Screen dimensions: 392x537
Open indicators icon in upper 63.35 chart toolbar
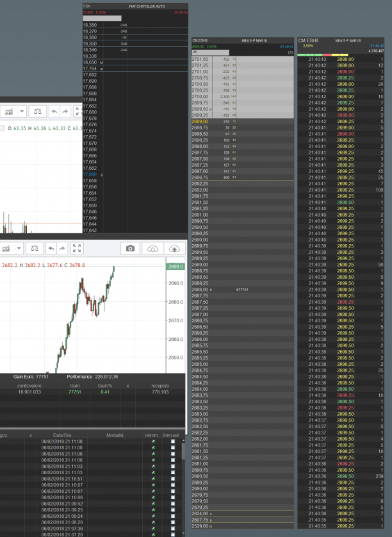click(x=8, y=112)
